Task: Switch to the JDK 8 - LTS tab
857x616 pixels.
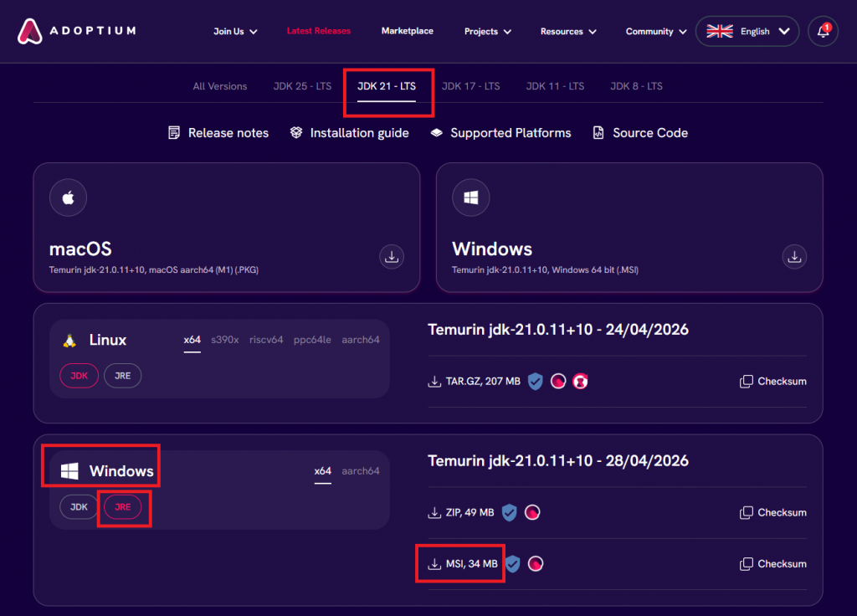Action: coord(636,86)
